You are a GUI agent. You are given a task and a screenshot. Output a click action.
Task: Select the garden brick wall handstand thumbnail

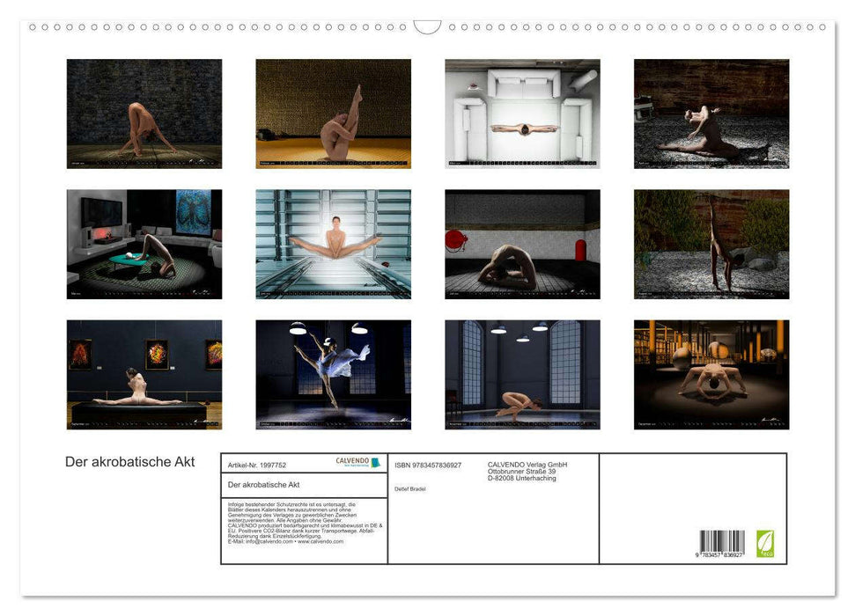(x=711, y=244)
